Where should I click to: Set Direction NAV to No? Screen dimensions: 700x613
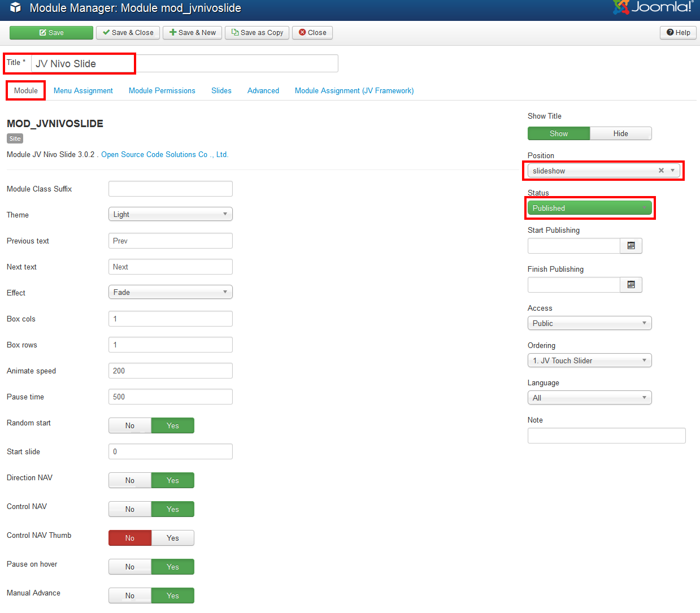(130, 480)
